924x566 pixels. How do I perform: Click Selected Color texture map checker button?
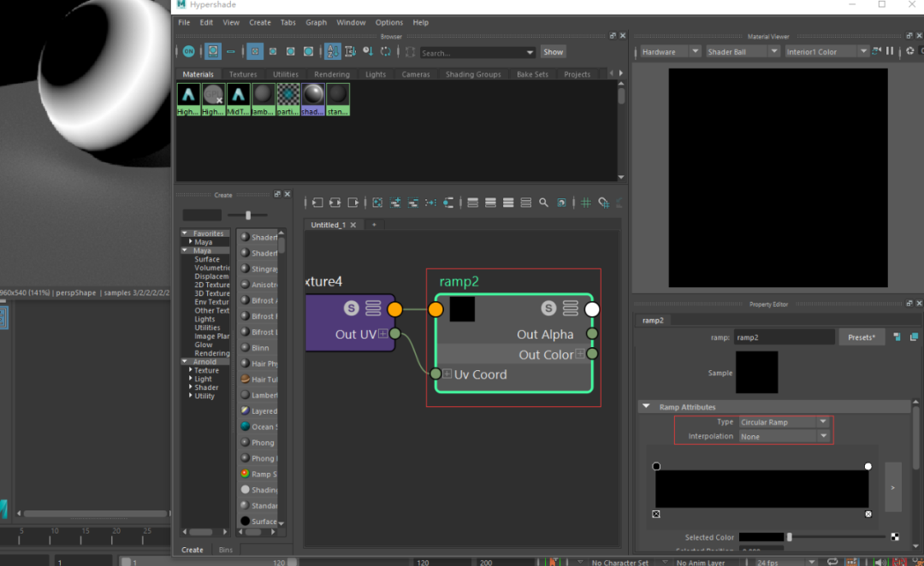pos(895,537)
